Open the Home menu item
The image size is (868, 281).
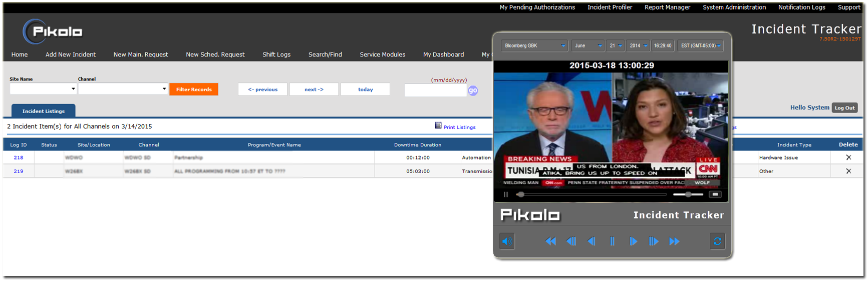(20, 54)
